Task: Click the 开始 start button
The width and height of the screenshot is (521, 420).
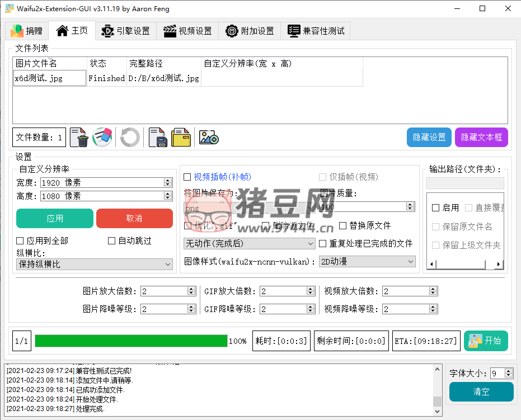Action: pyautogui.click(x=486, y=341)
